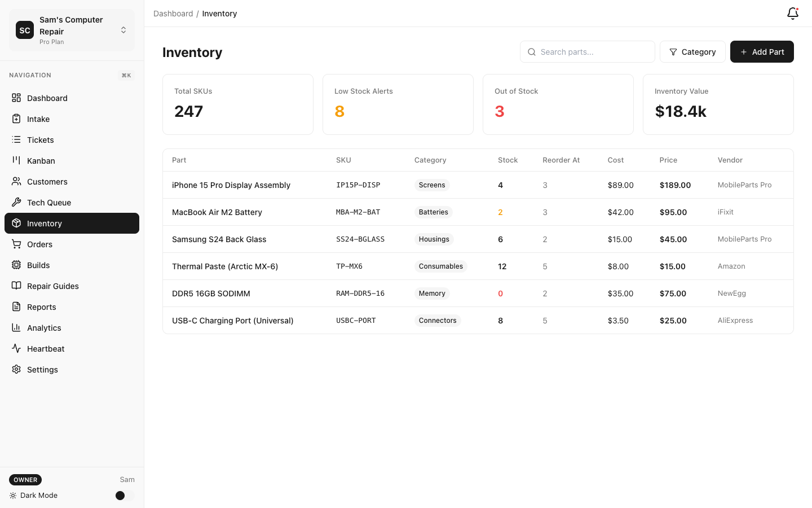This screenshot has width=812, height=508.
Task: Expand the Sam's Computer Repair workspace switcher
Action: (x=123, y=30)
